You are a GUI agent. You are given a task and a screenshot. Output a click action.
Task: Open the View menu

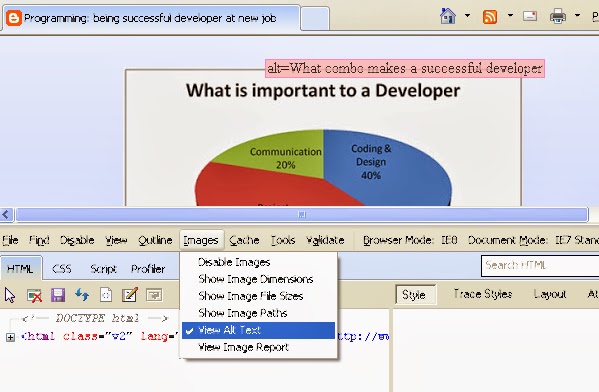point(116,240)
